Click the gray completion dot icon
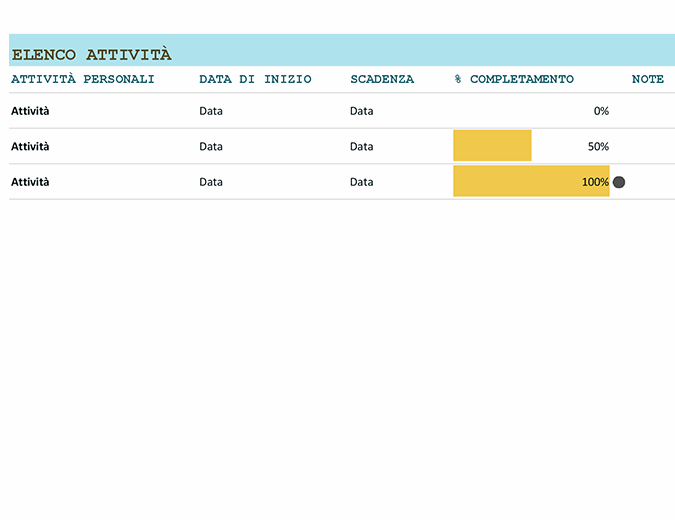This screenshot has width=675, height=520. [x=619, y=182]
